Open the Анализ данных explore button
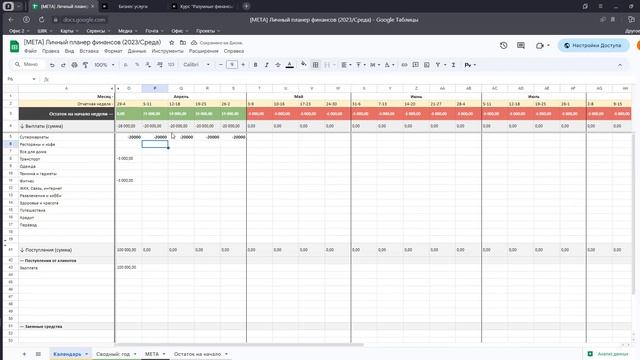 point(609,354)
